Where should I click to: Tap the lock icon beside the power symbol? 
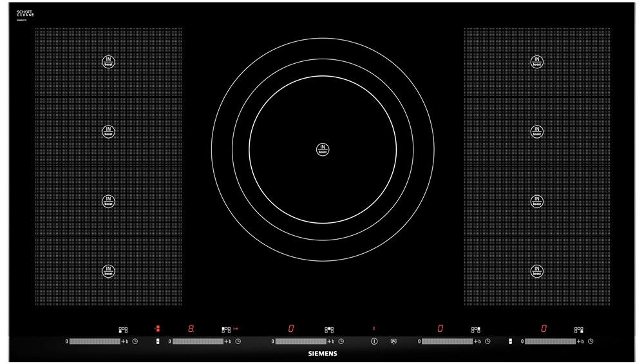point(394,341)
